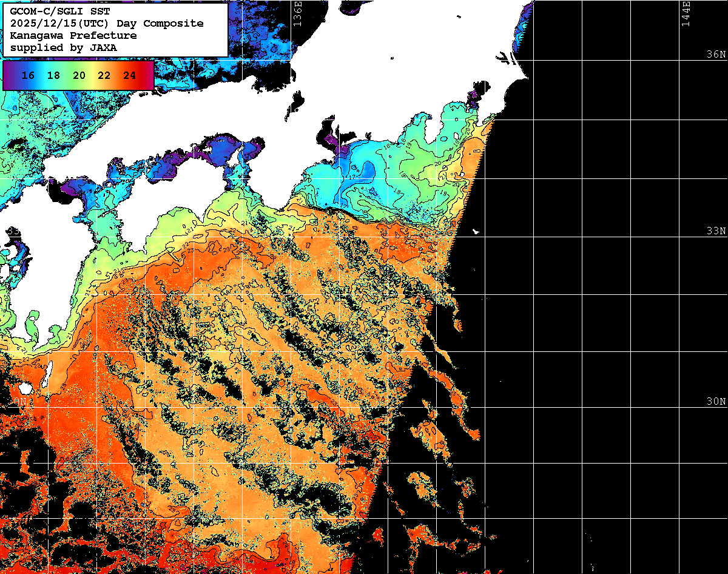Image resolution: width=728 pixels, height=574 pixels.
Task: Click the 144E longitude label
Action: click(x=686, y=13)
